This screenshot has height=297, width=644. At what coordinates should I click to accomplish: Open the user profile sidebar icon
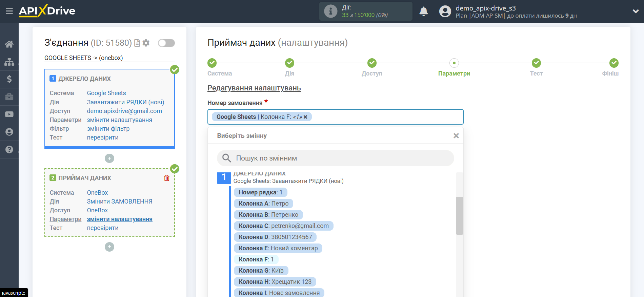click(x=9, y=132)
